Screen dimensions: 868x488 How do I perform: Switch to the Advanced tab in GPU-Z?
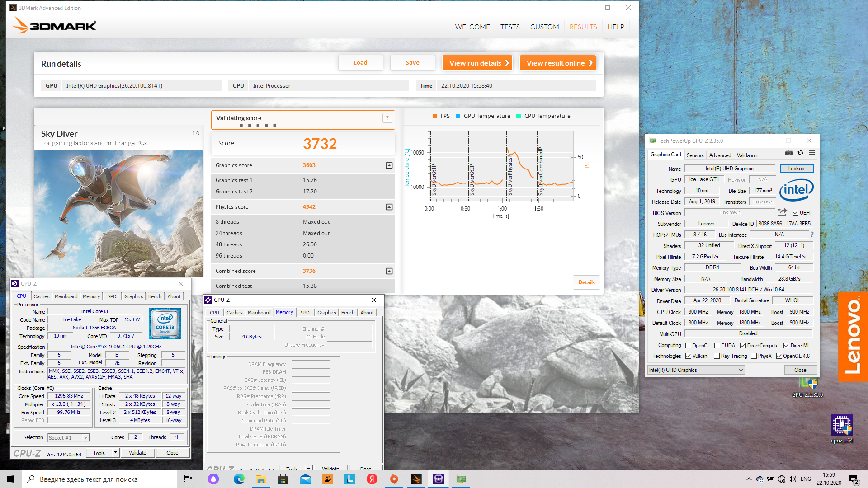(x=720, y=155)
